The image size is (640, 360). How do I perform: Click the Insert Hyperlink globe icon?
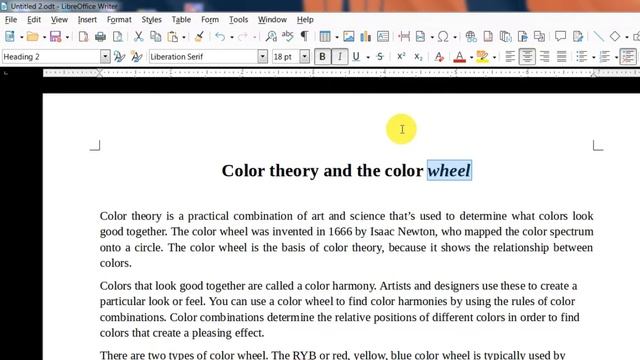click(471, 37)
